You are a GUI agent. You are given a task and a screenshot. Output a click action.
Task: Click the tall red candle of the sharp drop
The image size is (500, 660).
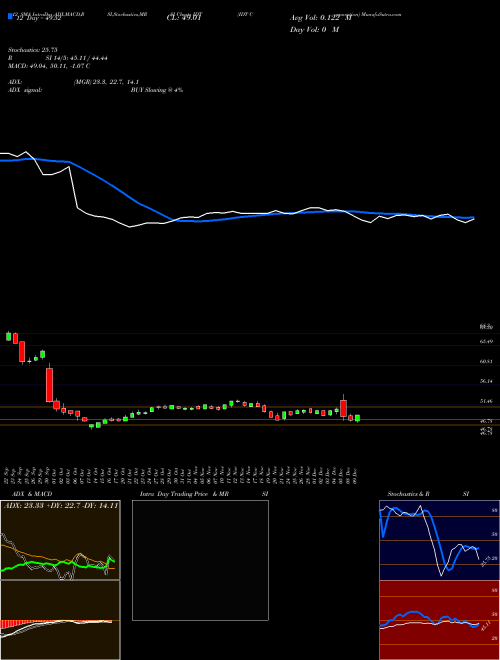[49, 385]
